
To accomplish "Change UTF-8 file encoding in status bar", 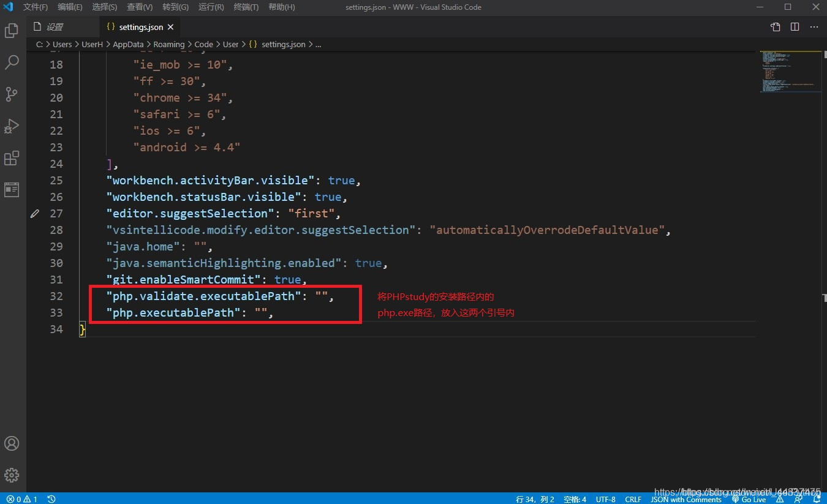I will point(605,499).
